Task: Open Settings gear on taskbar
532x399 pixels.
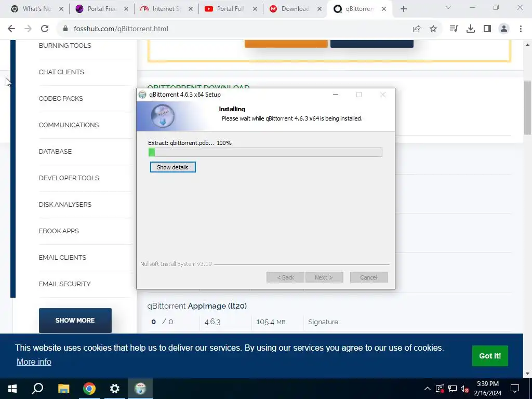Action: [x=115, y=389]
